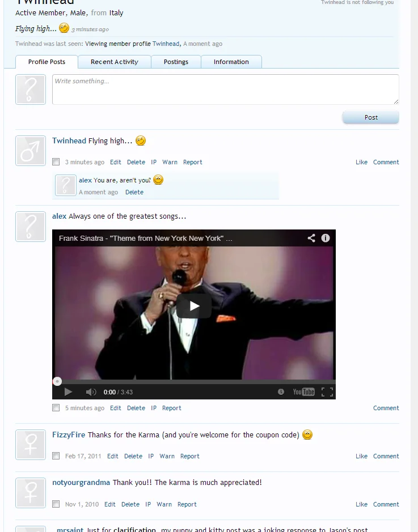
Task: Click Twinhead's male avatar on the first post
Action: [31, 151]
